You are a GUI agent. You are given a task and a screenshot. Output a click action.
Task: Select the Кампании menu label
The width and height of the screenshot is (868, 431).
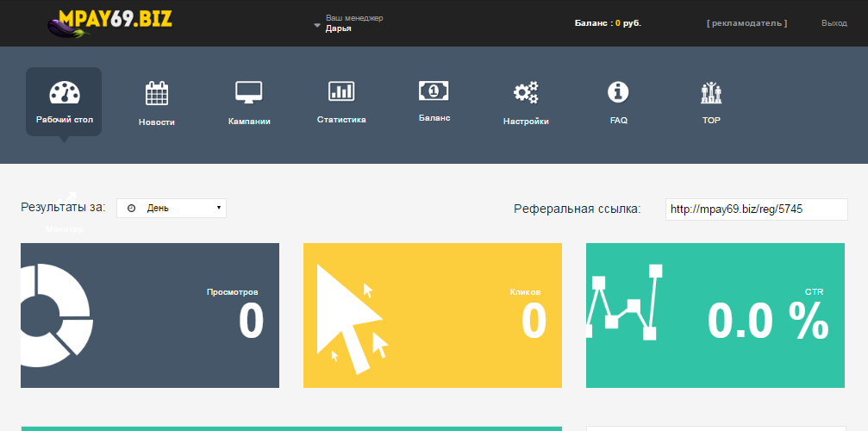pyautogui.click(x=249, y=122)
